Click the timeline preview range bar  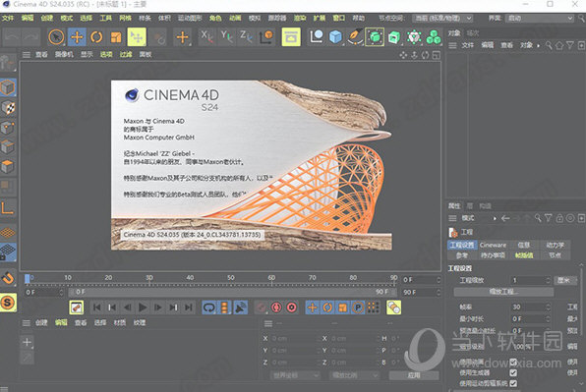231,292
